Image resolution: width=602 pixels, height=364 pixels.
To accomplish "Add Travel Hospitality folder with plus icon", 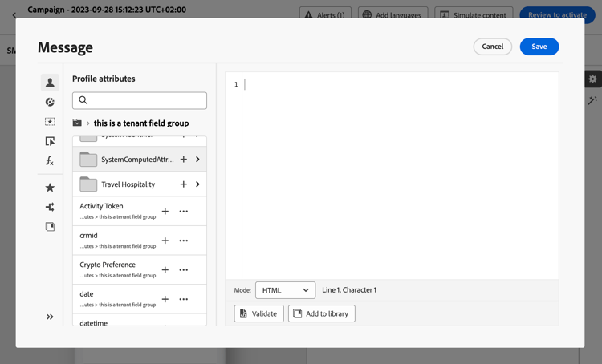I will point(184,184).
